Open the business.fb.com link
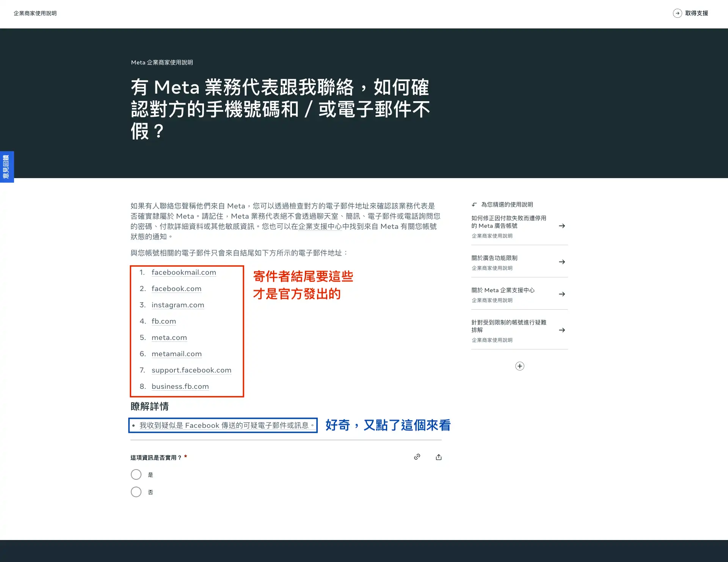The width and height of the screenshot is (728, 562). point(180,387)
